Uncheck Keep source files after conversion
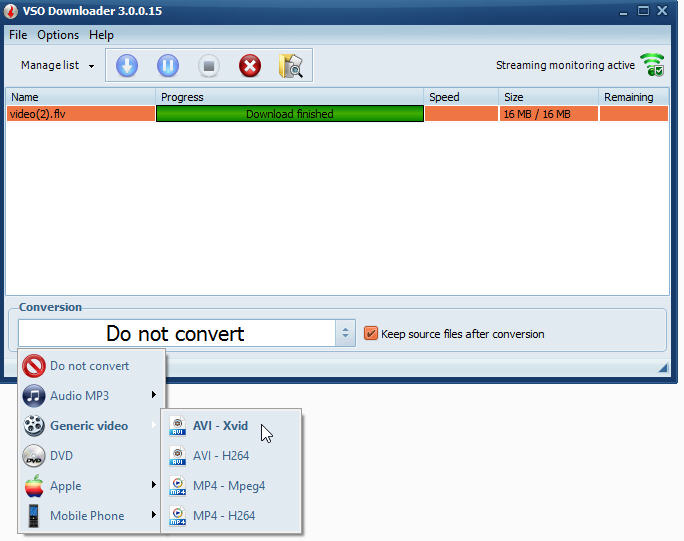Screen dimensions: 684x541 (x=371, y=334)
